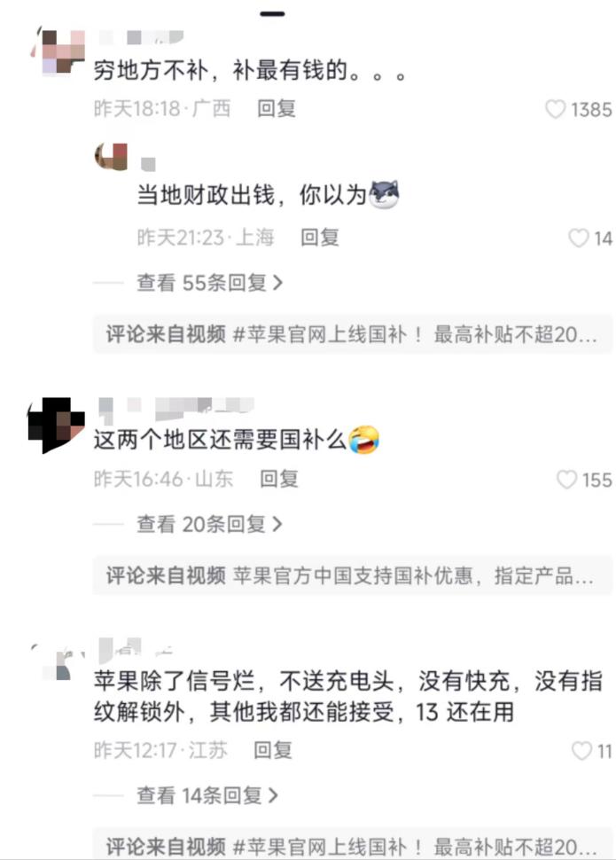
Task: Like the Shandong comment with 155 likes
Action: 566,480
